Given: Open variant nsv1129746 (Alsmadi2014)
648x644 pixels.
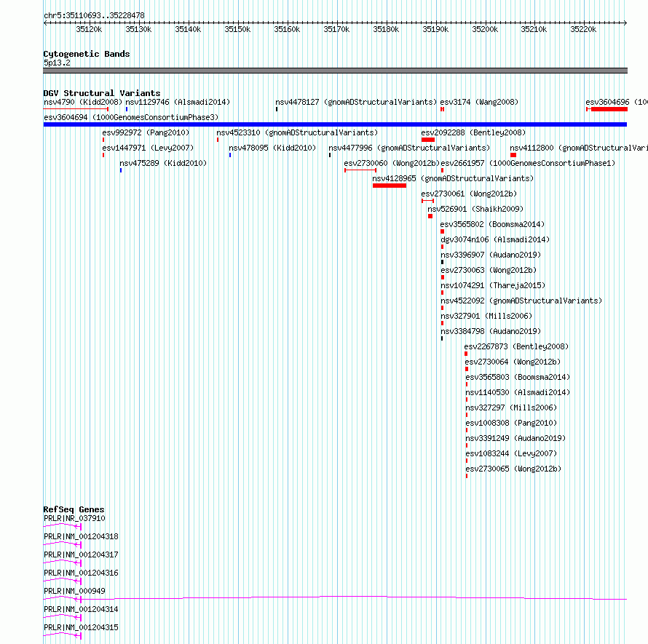Looking at the screenshot, I should (178, 102).
